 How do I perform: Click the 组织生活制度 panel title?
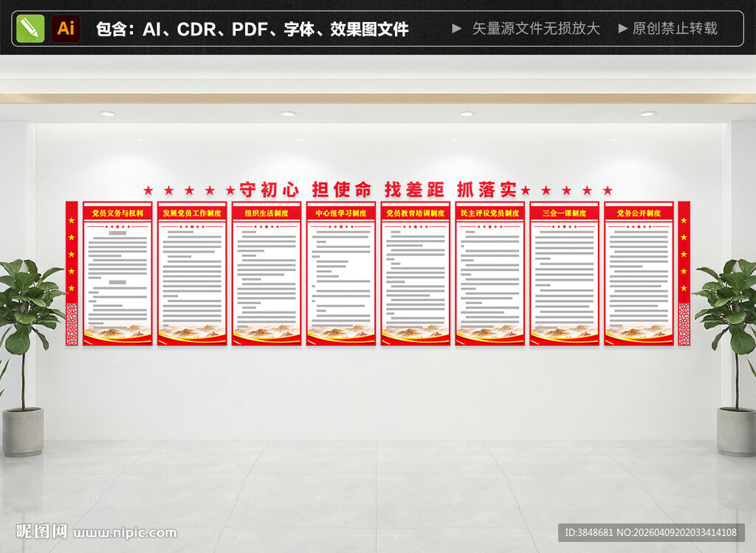(267, 213)
